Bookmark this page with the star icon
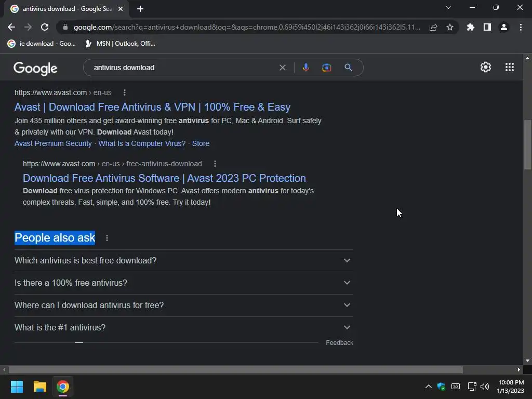Image resolution: width=532 pixels, height=399 pixels. coord(450,27)
